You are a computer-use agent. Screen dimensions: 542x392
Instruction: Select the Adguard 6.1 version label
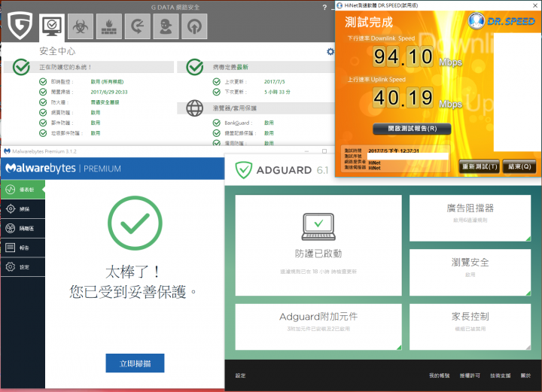click(322, 170)
